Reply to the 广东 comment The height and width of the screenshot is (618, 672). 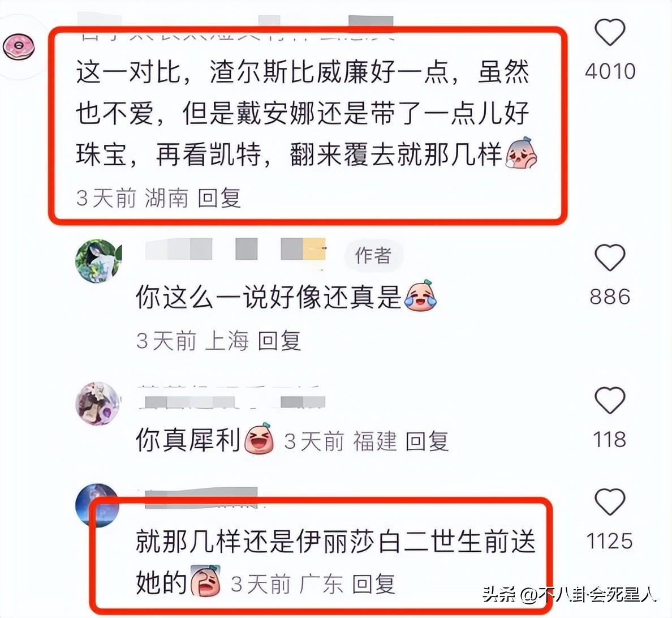[374, 585]
